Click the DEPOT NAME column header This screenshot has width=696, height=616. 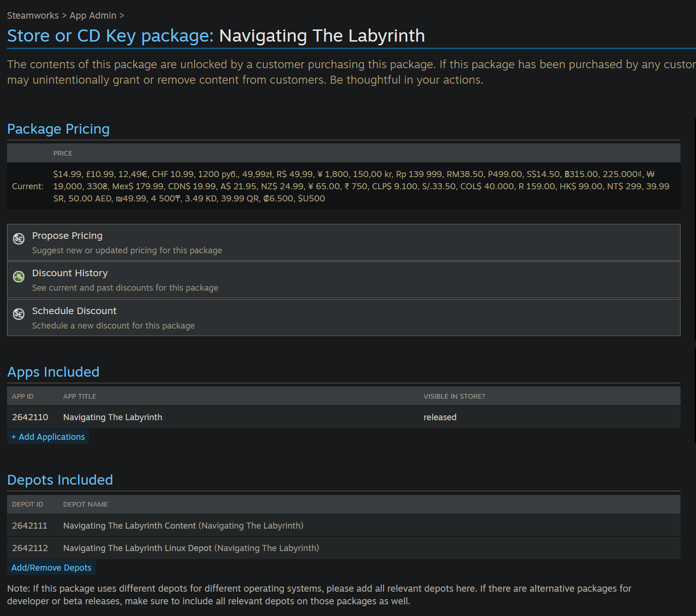86,504
